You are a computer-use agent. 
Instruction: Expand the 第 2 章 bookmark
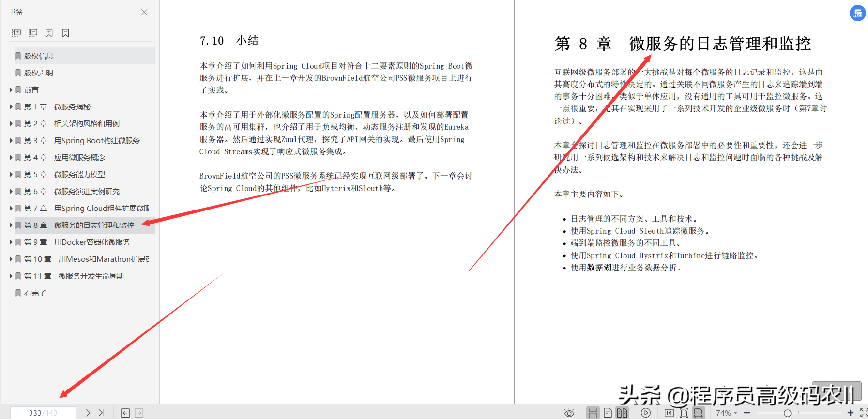click(11, 123)
